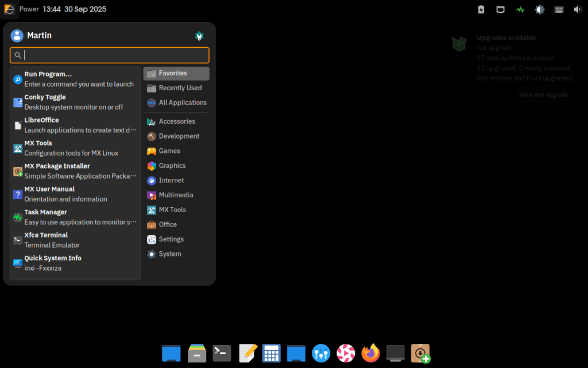The image size is (588, 368).
Task: Click the blue audio mixer dock icon
Action: [x=321, y=353]
